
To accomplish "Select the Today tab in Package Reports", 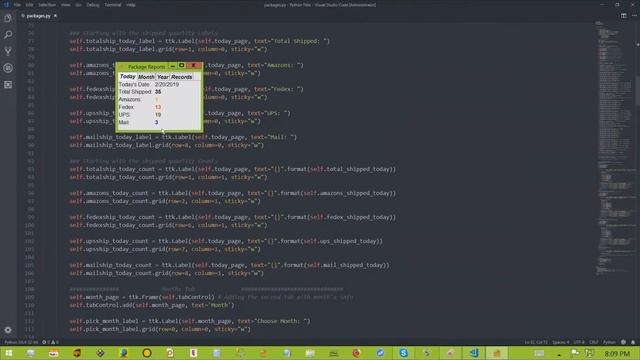I will tap(127, 77).
